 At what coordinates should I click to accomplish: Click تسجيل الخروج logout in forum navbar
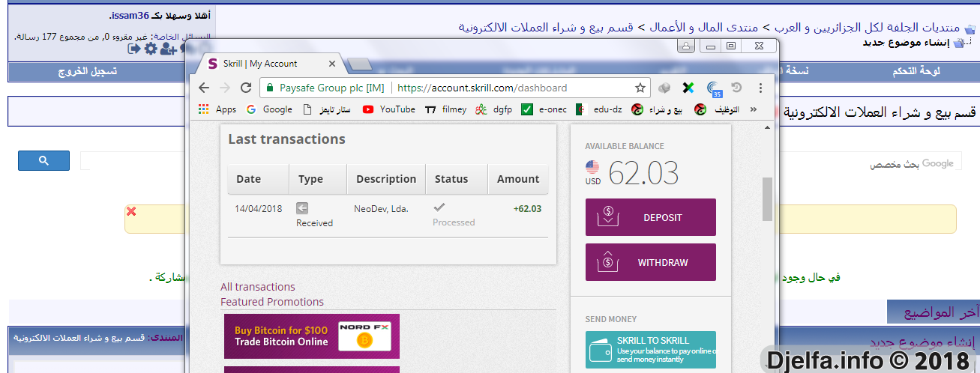(88, 72)
